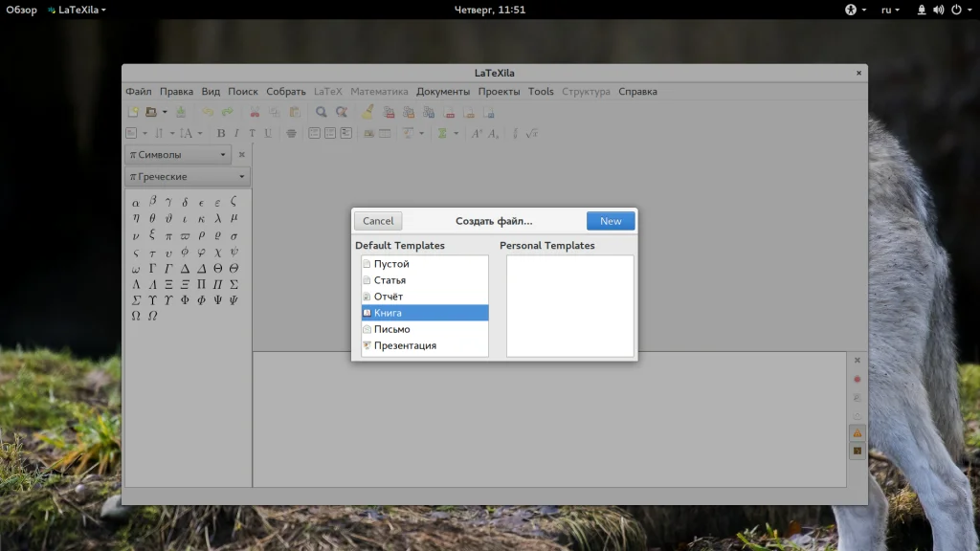Choose the Статья template from the list
Viewport: 980px width, 551px height.
[x=390, y=280]
